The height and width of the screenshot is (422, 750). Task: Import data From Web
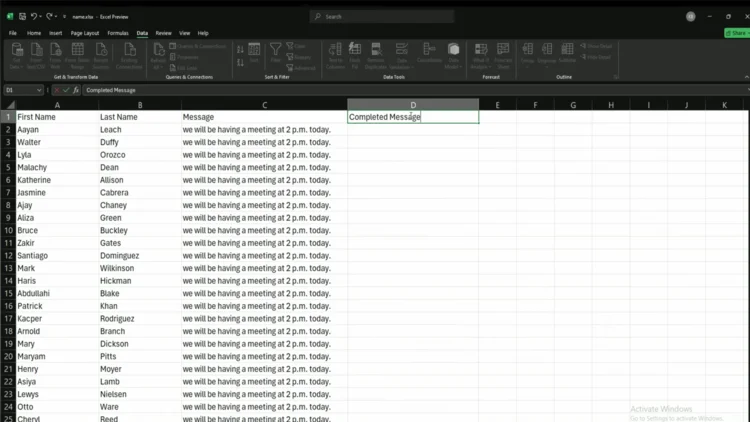tap(55, 56)
